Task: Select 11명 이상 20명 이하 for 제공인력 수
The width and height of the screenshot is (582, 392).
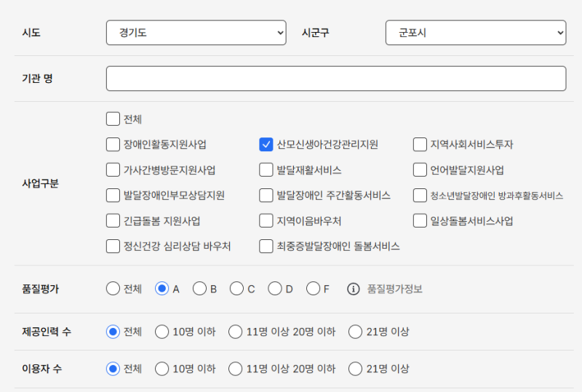Action: tap(235, 332)
